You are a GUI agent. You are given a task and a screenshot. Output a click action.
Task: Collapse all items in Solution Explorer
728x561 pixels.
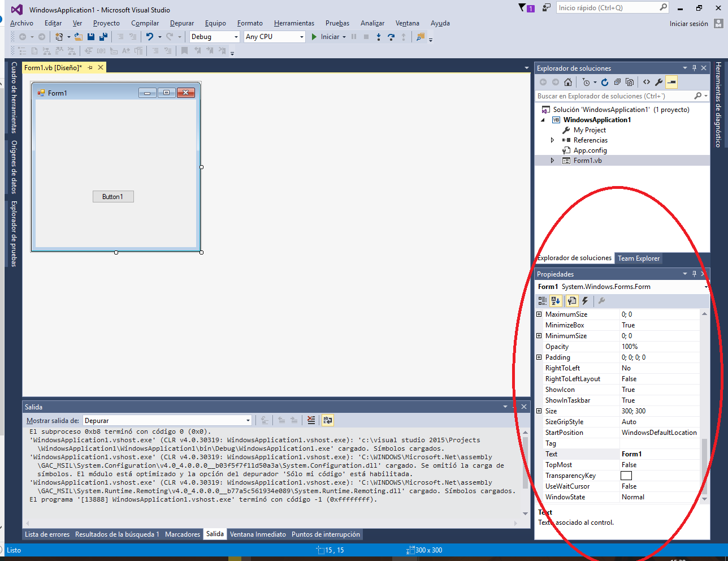pyautogui.click(x=617, y=82)
